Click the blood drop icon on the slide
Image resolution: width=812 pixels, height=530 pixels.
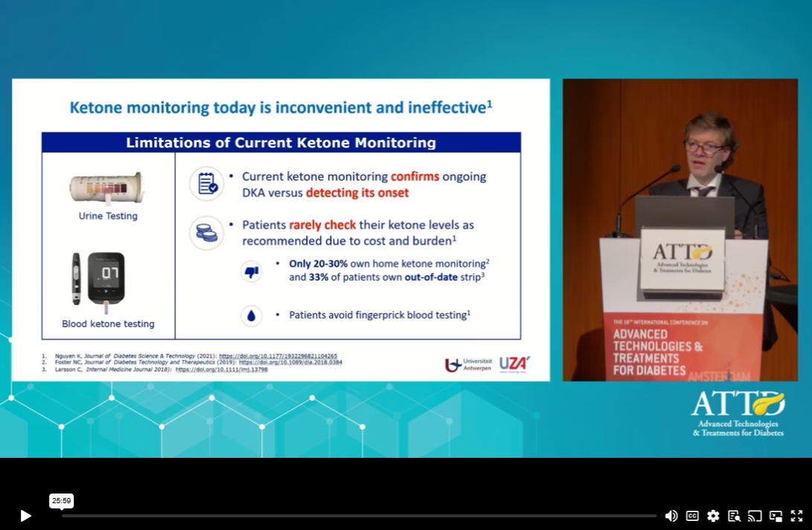point(252,316)
